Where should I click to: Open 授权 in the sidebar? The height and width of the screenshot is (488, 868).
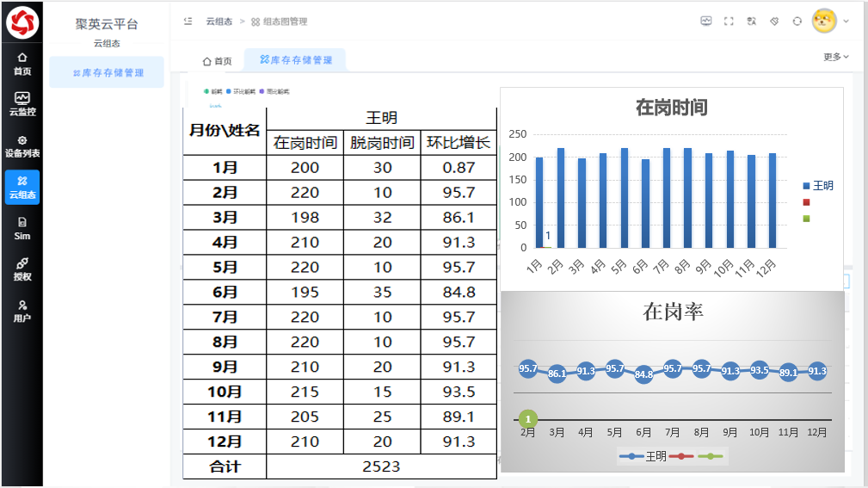pyautogui.click(x=22, y=269)
